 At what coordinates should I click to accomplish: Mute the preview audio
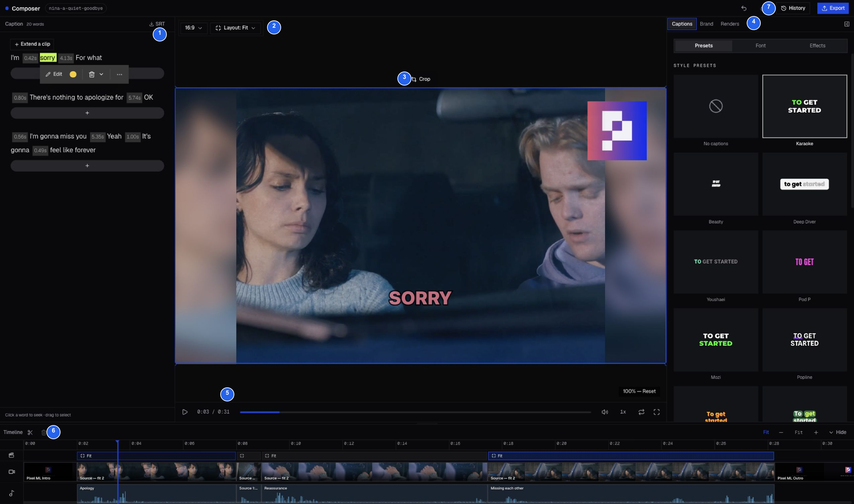(604, 412)
